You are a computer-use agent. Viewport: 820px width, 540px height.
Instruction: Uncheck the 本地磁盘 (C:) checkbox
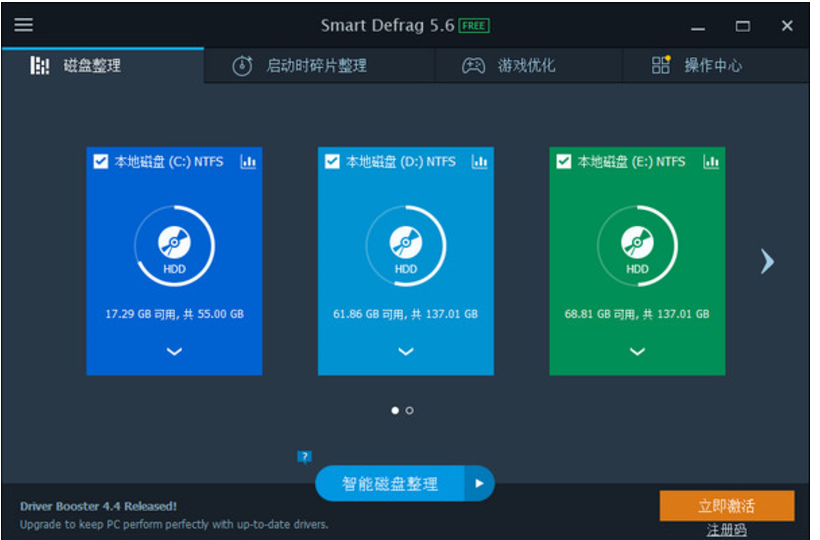(x=101, y=162)
